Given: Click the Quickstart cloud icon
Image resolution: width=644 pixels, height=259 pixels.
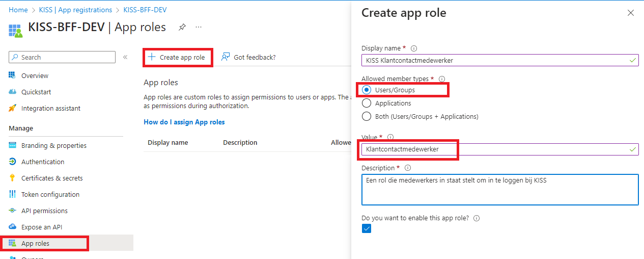Looking at the screenshot, I should tap(13, 92).
